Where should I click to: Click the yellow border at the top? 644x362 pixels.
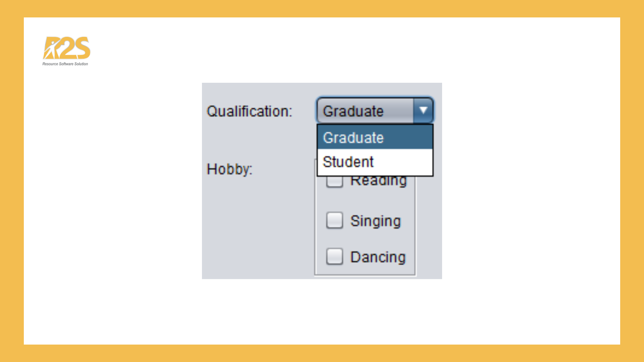pyautogui.click(x=322, y=8)
